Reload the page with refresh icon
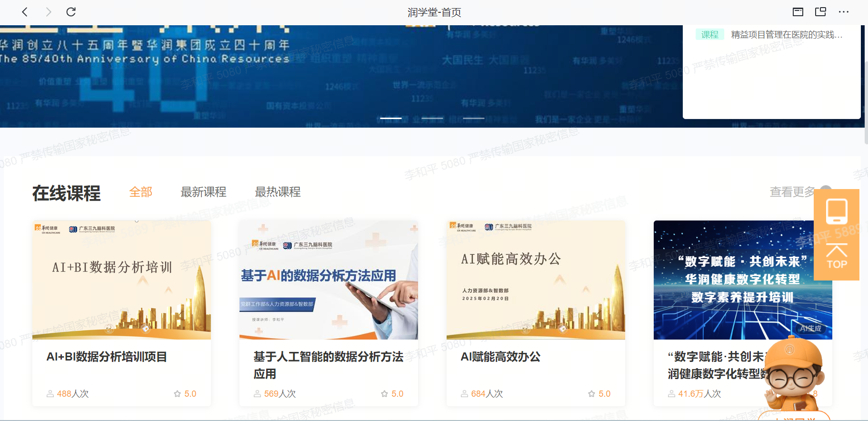The width and height of the screenshot is (868, 421). coord(71,12)
